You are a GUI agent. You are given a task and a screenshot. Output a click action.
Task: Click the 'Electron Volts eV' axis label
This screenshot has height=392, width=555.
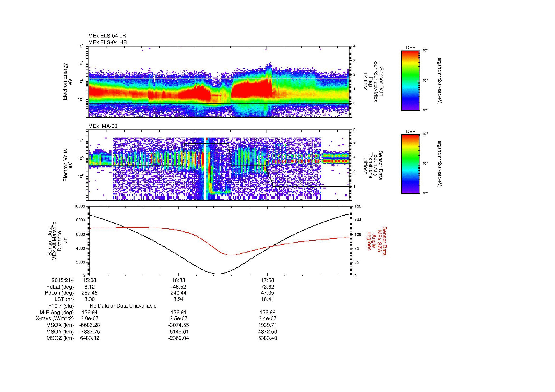(68, 165)
